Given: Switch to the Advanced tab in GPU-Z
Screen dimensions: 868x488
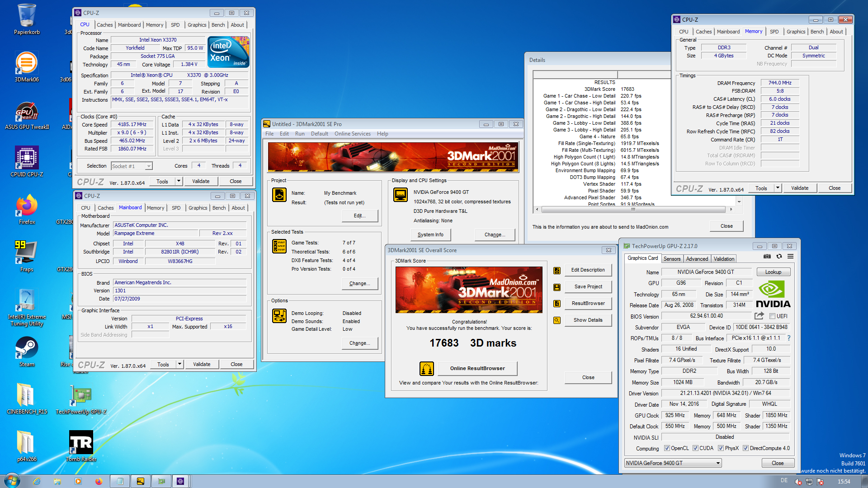Looking at the screenshot, I should coord(697,259).
